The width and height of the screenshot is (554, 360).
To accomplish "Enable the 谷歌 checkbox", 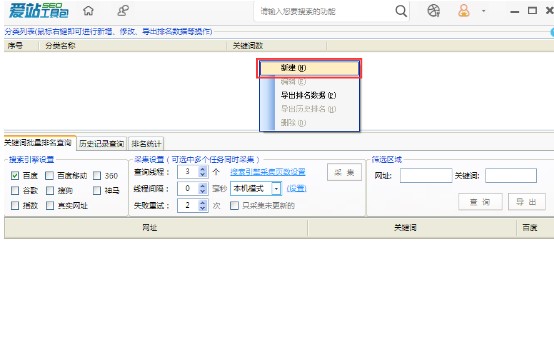I will click(x=15, y=191).
